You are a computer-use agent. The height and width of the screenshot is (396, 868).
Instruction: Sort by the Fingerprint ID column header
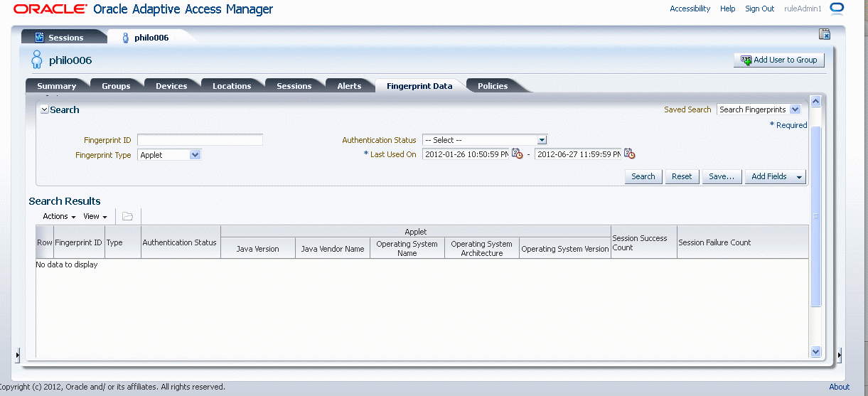(x=79, y=242)
